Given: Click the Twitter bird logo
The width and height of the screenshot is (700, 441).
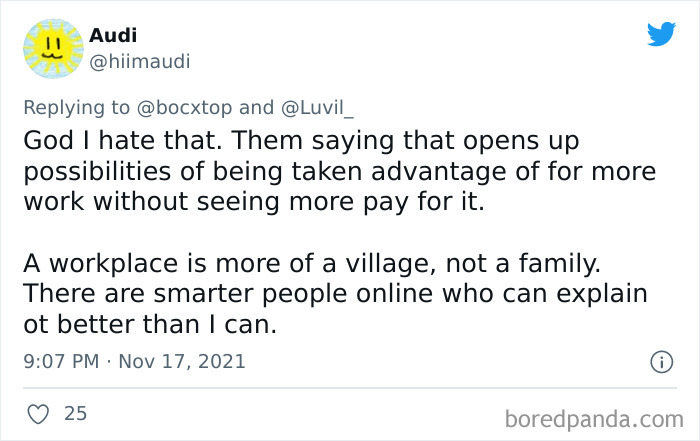Looking at the screenshot, I should (x=661, y=35).
